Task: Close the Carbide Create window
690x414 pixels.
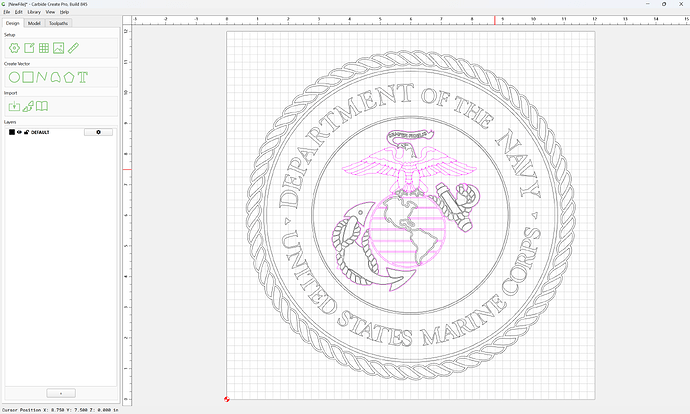Action: 681,4
